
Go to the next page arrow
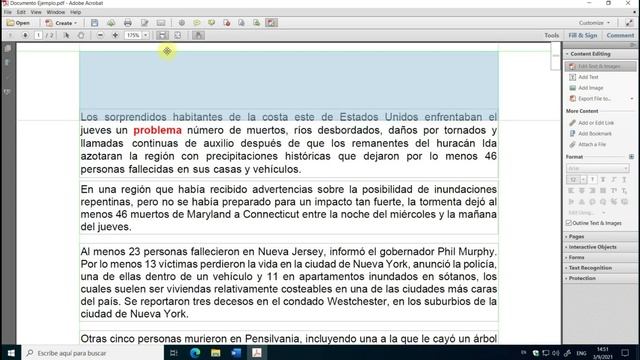tap(25, 36)
